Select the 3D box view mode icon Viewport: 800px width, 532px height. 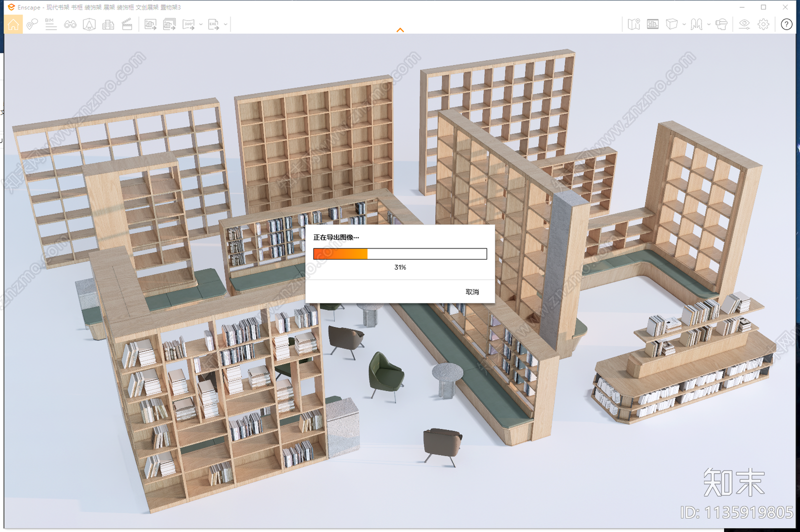point(671,24)
